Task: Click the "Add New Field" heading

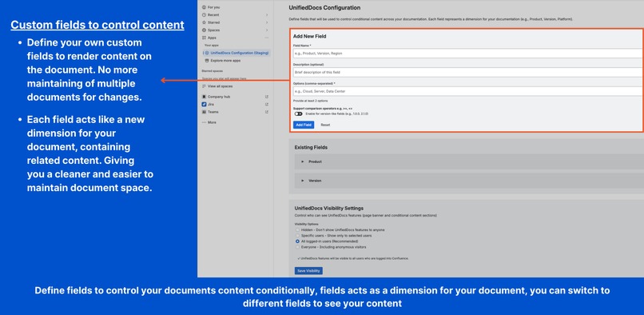Action: coord(310,36)
